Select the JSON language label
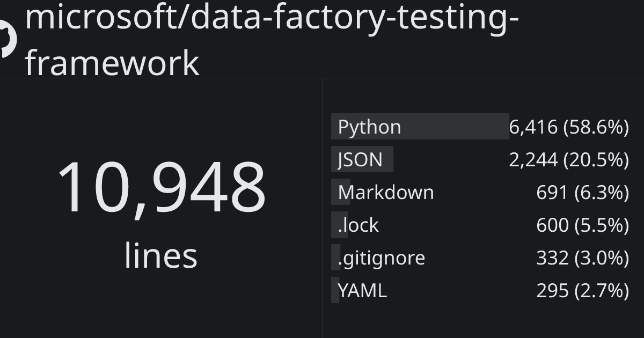This screenshot has height=338, width=644. [360, 159]
